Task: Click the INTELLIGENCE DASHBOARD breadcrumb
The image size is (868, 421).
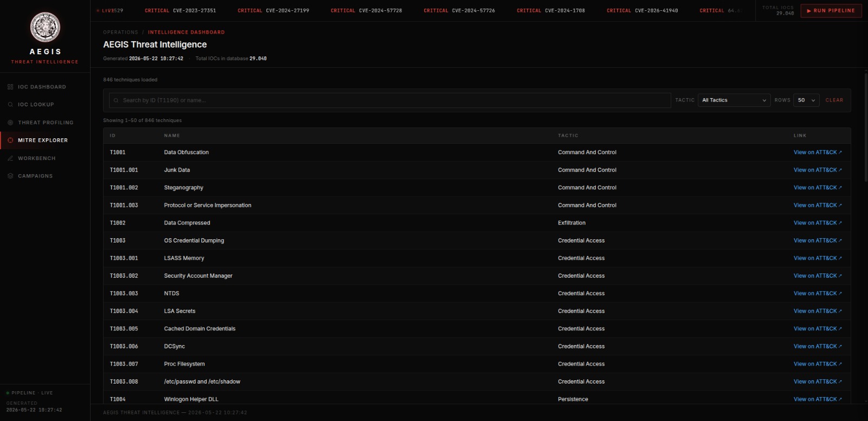Action: pyautogui.click(x=186, y=33)
